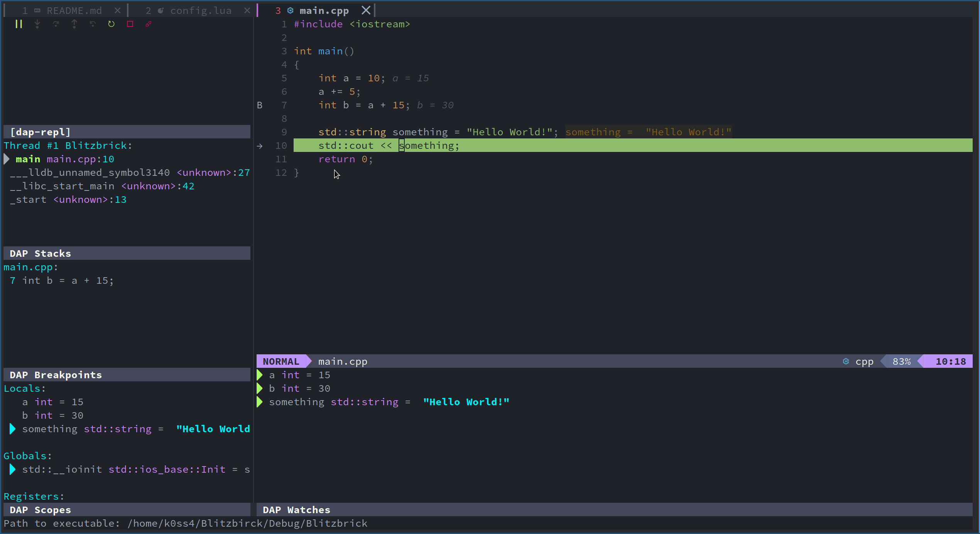
Task: Select the DAP Watches panel title
Action: 297,510
